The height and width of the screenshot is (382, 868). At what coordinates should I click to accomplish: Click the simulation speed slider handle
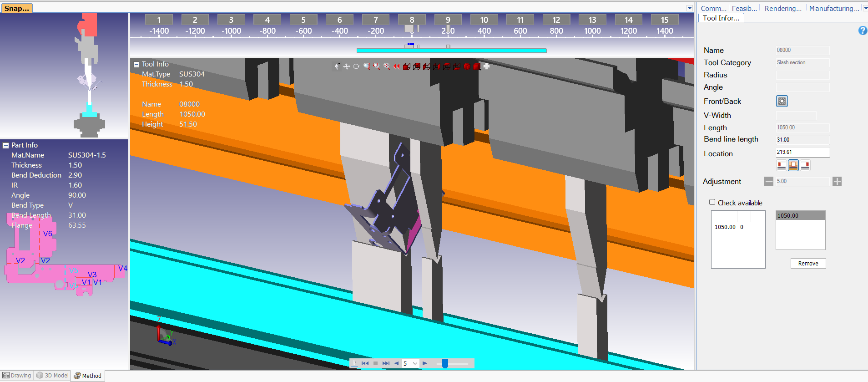point(445,363)
